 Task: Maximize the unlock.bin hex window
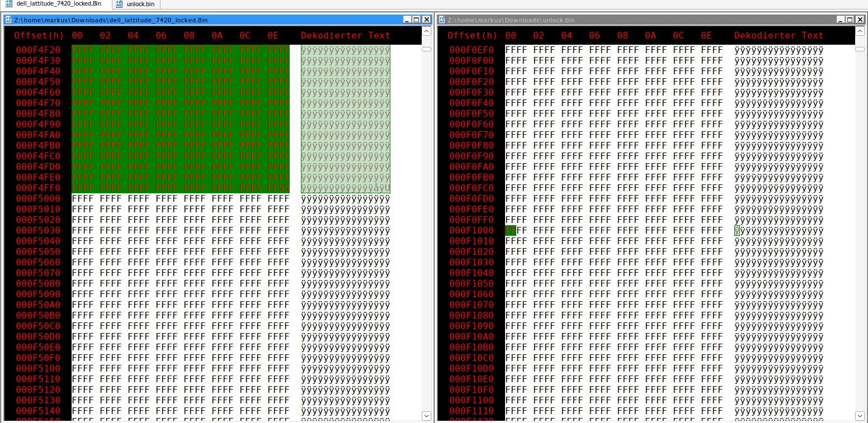click(850, 20)
